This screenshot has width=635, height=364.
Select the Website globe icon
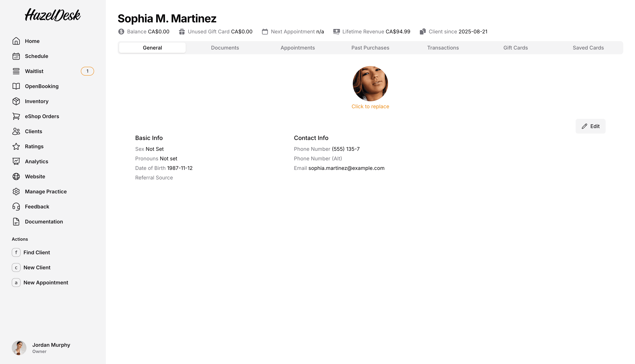(16, 176)
